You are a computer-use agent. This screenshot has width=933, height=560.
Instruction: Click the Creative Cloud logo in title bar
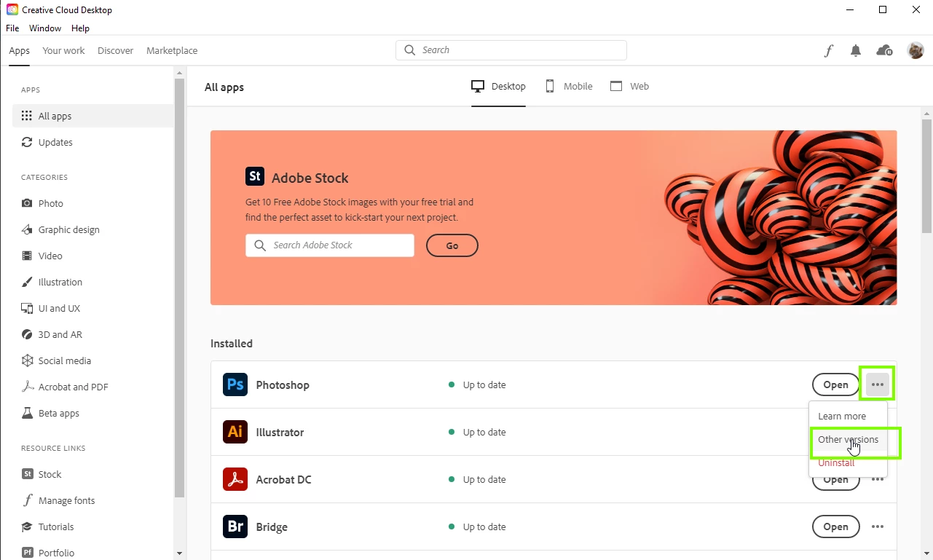tap(12, 10)
